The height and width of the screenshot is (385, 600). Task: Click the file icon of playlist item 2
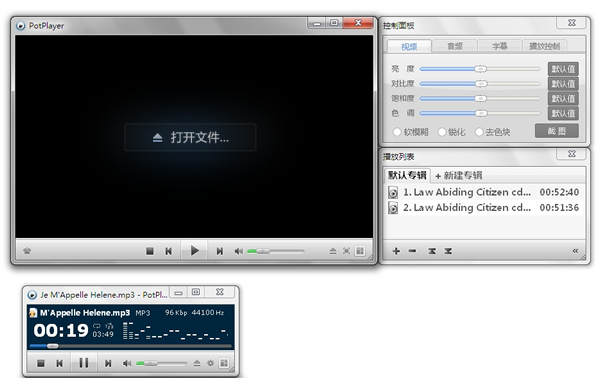click(x=393, y=208)
